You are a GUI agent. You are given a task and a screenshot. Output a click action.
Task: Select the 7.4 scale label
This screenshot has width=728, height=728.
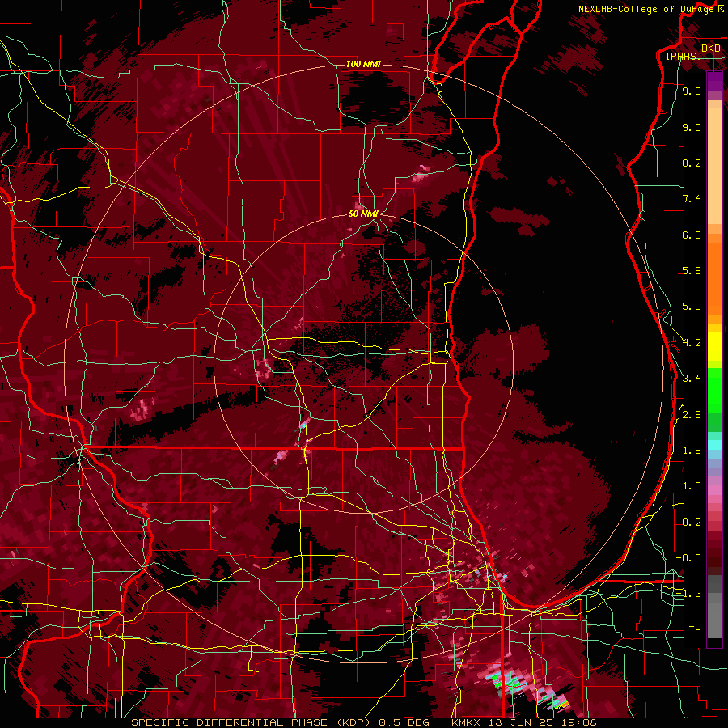(692, 199)
